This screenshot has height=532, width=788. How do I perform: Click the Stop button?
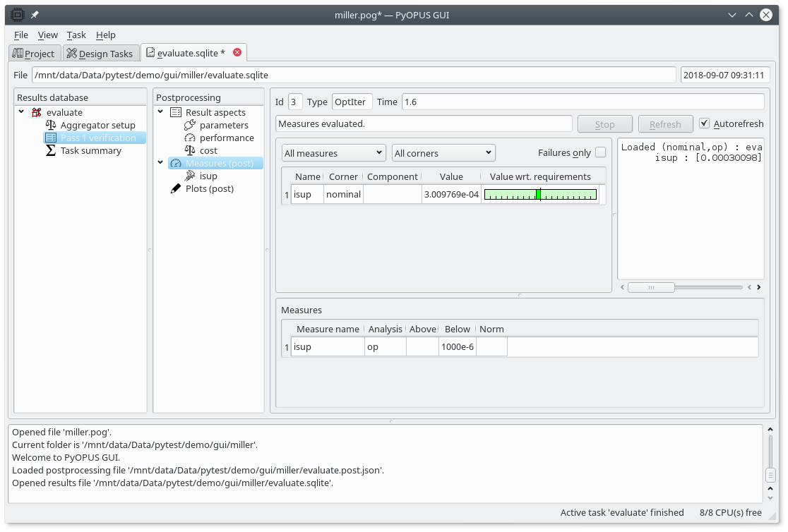(x=604, y=124)
